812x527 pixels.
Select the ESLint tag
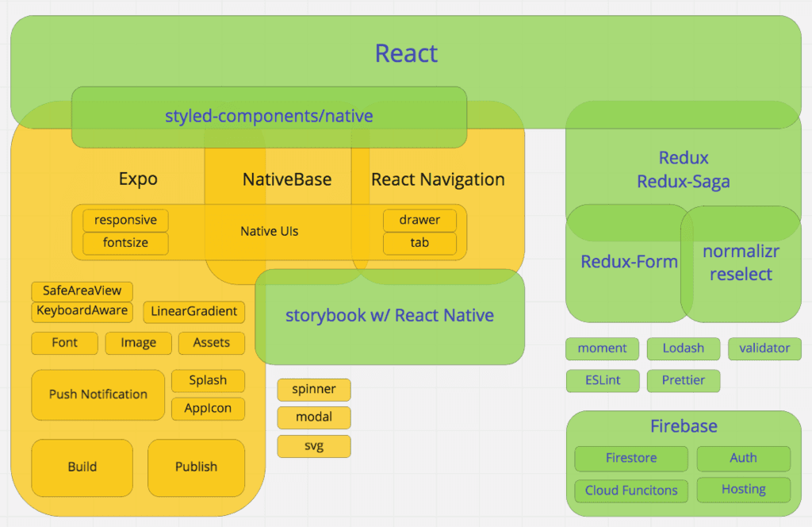[x=603, y=380]
